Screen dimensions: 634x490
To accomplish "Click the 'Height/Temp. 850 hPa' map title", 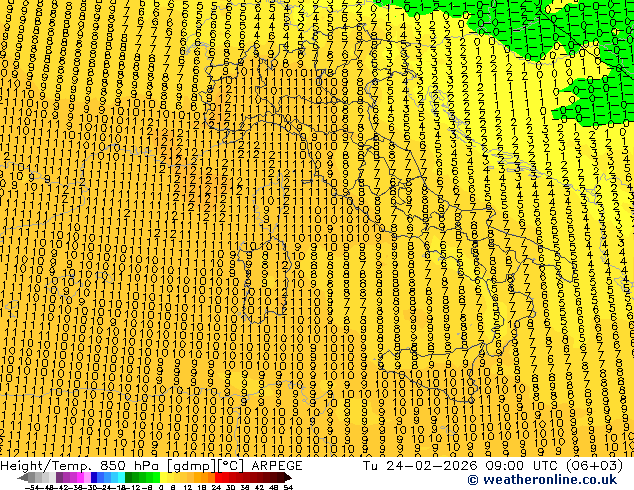I will 81,466.
